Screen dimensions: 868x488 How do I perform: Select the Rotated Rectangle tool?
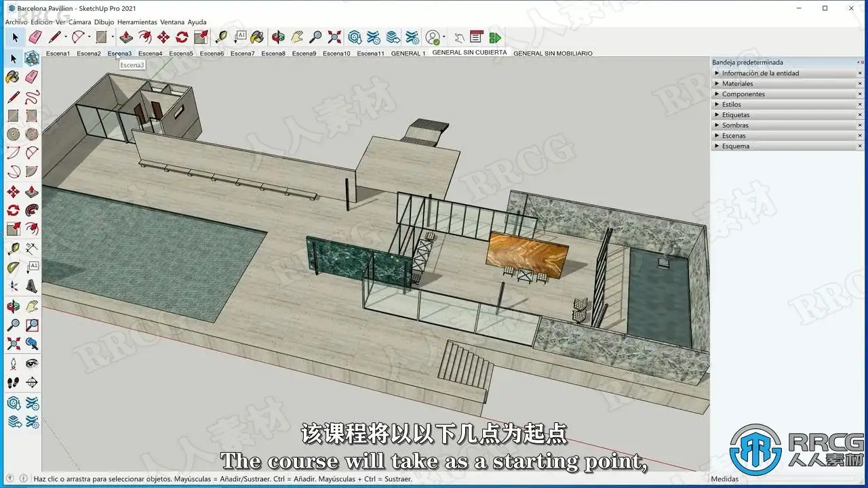32,115
